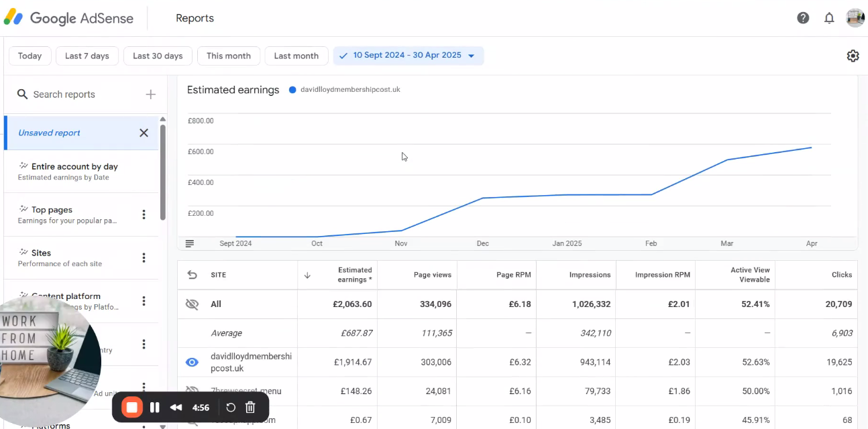This screenshot has height=429, width=868.
Task: Select the Last month filter
Action: coord(296,56)
